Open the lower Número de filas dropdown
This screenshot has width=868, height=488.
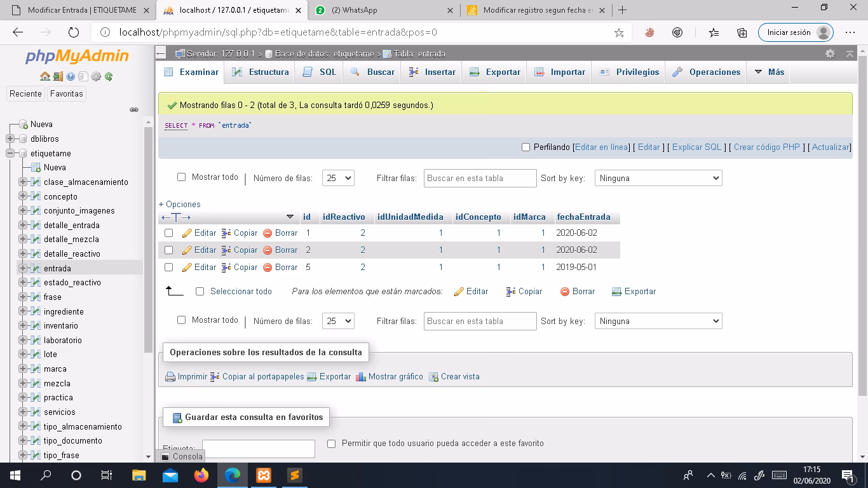tap(338, 322)
